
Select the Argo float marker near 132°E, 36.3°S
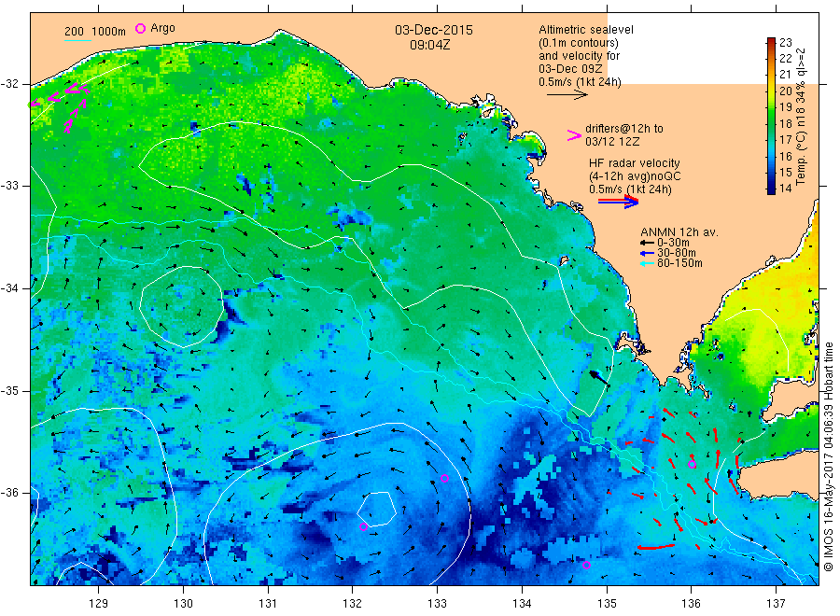[x=364, y=527]
